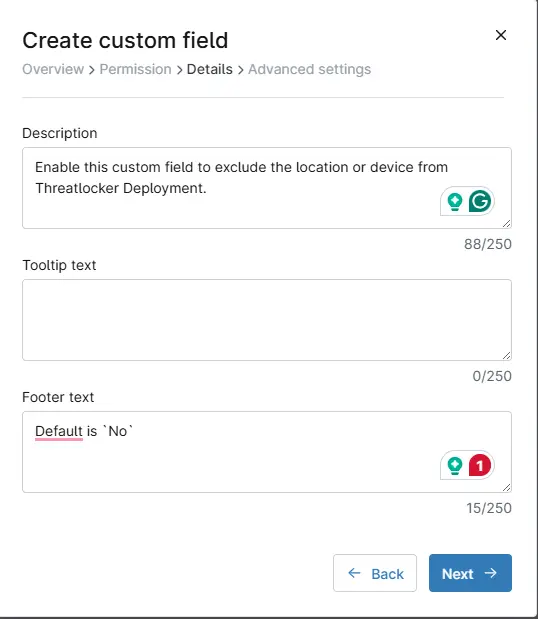Open Grammarly icon in Description field
Screen dimensions: 538x619
pos(480,201)
